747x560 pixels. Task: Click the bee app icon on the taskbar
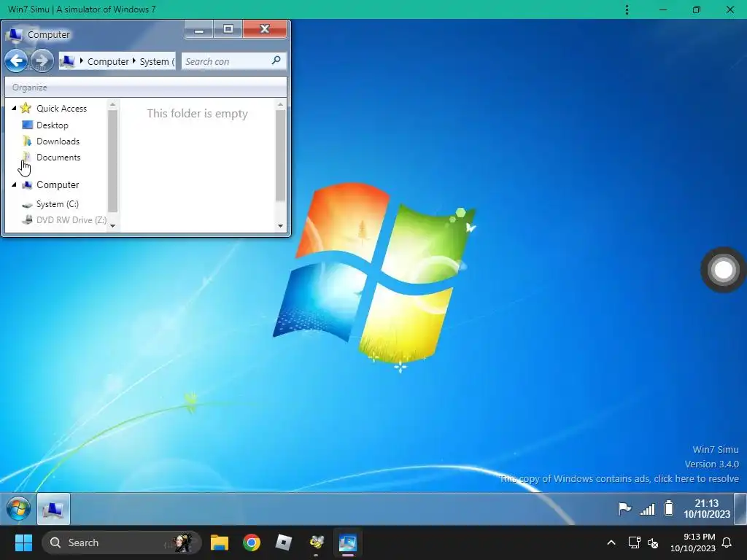tap(317, 542)
